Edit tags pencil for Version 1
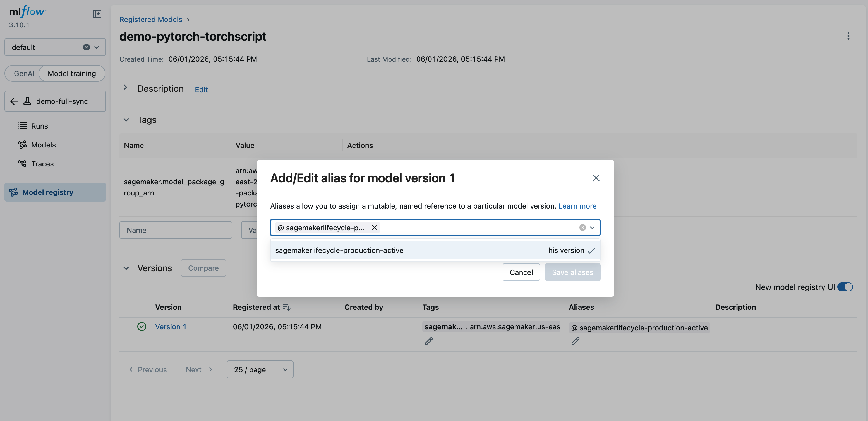 pyautogui.click(x=429, y=341)
